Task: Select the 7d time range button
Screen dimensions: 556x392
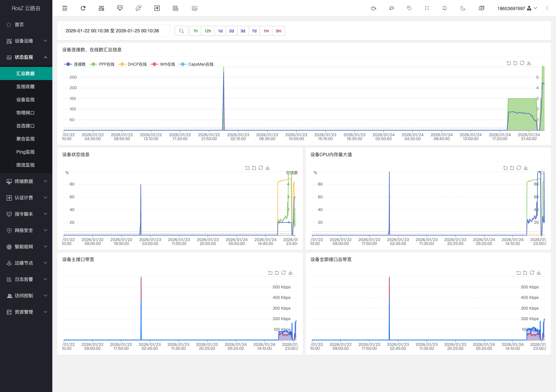Action: (x=254, y=31)
